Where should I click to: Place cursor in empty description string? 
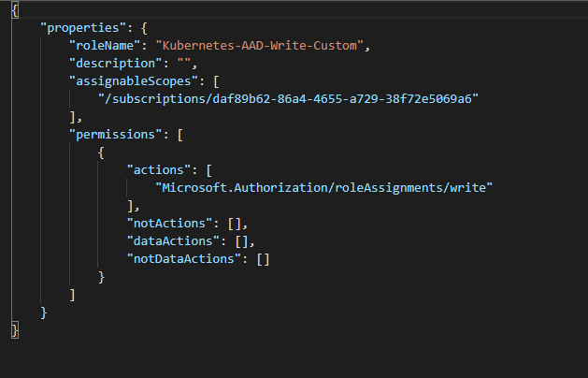pos(184,64)
